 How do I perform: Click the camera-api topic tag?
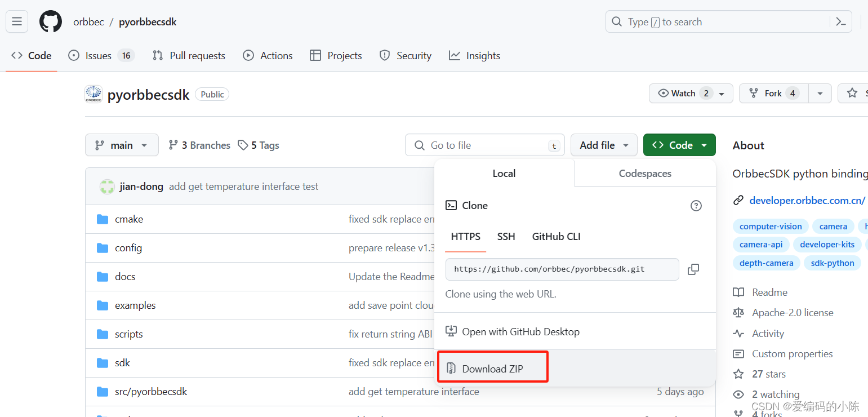pyautogui.click(x=761, y=245)
